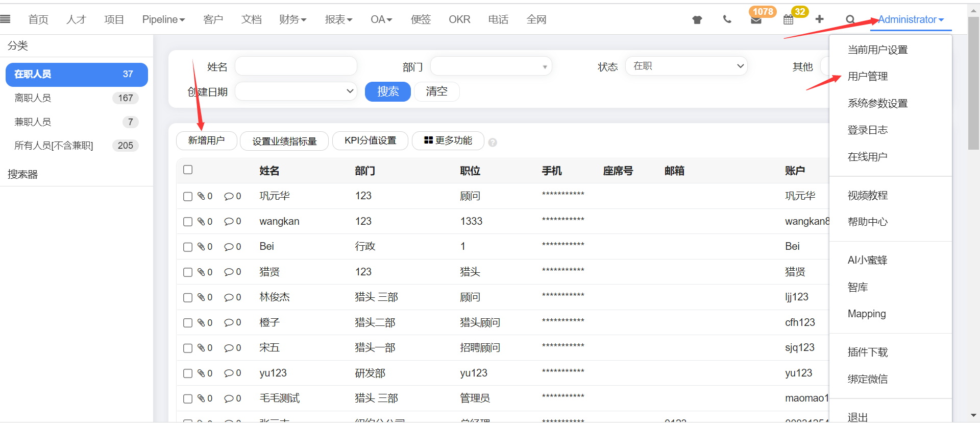Viewport: 980px width, 423px height.
Task: Click the plus add icon in top bar
Action: click(x=820, y=19)
